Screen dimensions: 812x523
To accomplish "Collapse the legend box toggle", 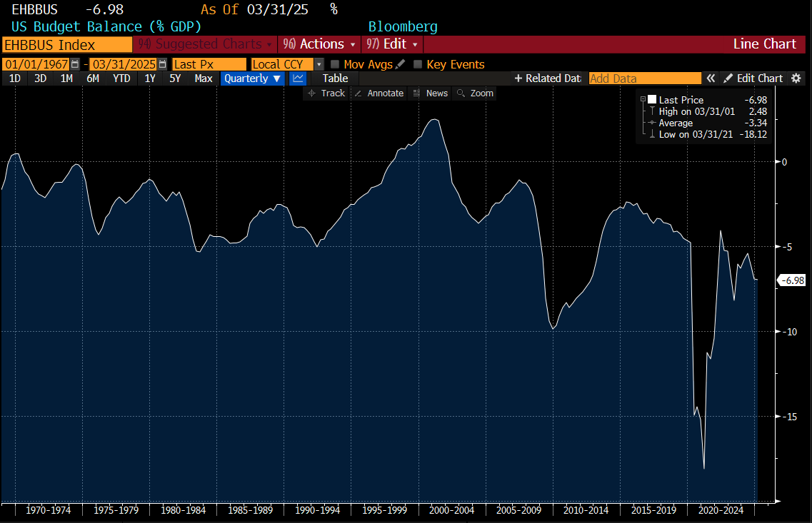I will point(643,99).
